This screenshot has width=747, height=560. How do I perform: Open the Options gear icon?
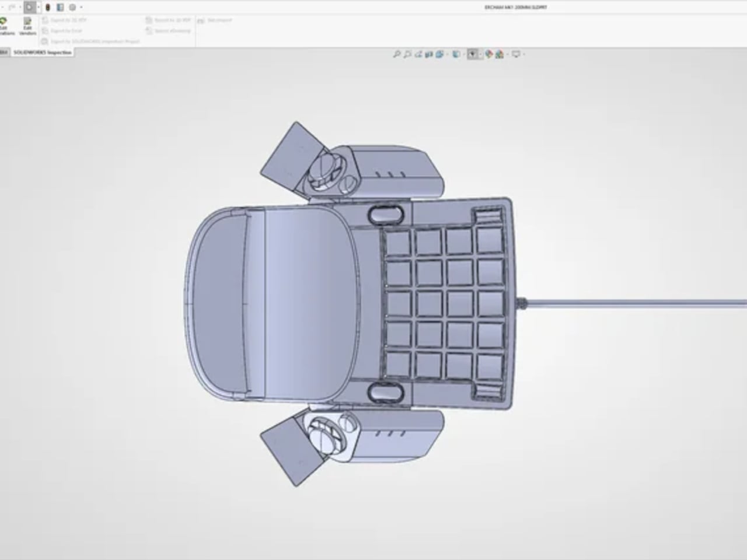point(72,8)
